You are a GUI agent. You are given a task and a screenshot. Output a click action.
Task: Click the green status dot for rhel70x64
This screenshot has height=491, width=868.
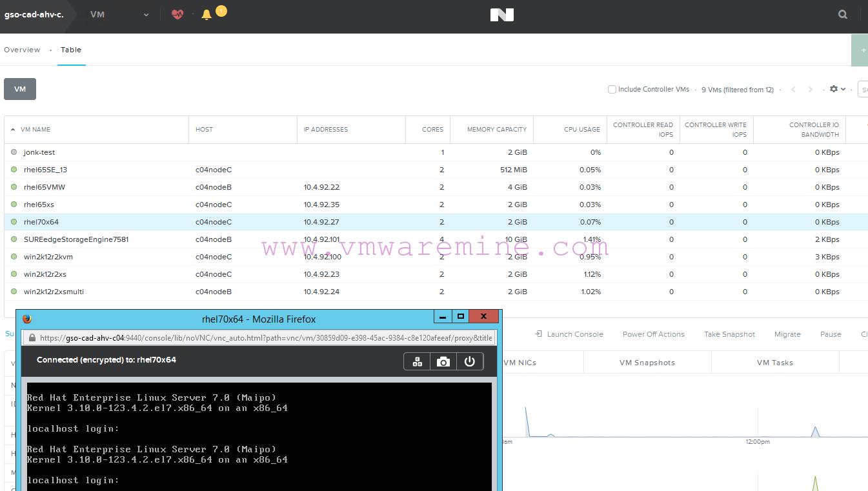coord(14,222)
